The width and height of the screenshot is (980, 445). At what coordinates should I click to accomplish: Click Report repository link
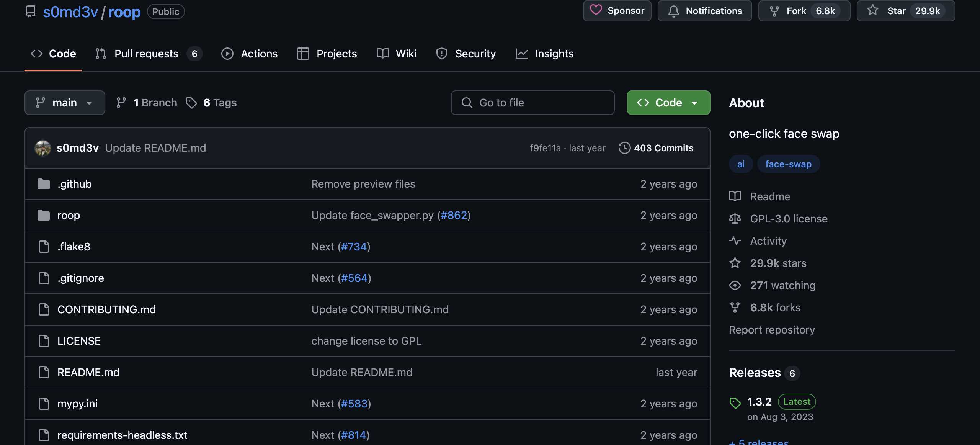point(772,330)
